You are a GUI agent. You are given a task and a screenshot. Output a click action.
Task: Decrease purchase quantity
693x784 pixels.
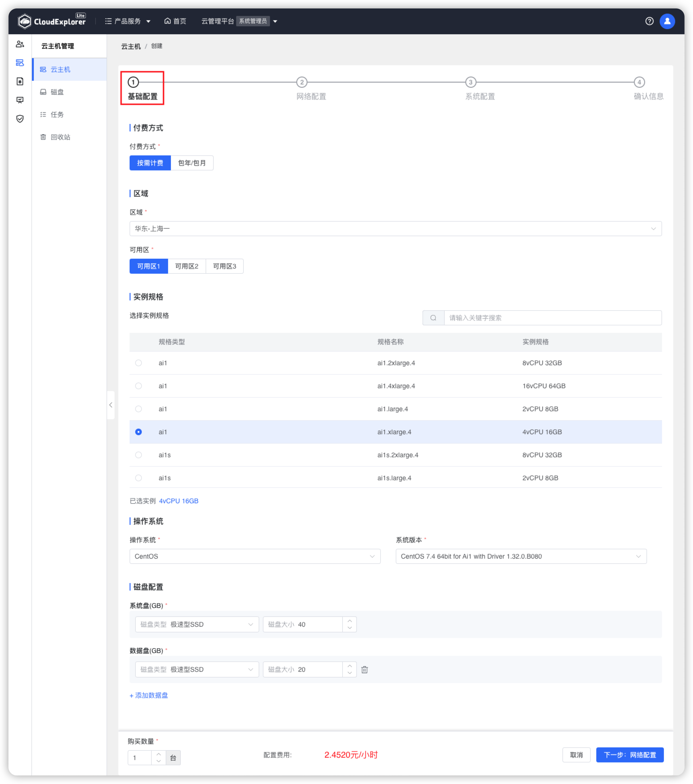click(158, 761)
